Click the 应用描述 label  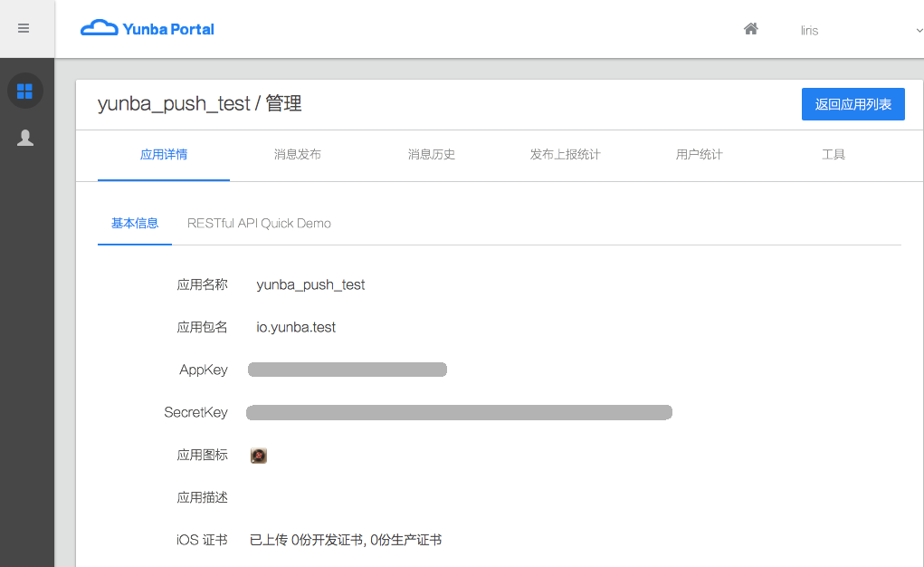[202, 497]
